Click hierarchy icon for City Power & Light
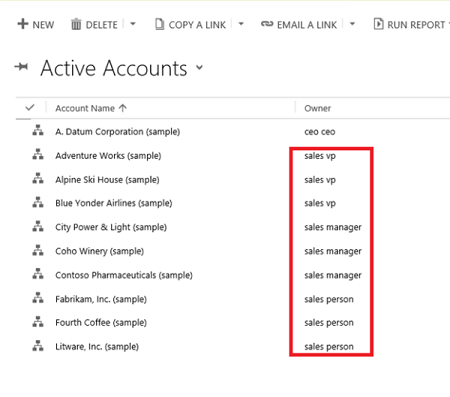450x397 pixels. click(38, 226)
